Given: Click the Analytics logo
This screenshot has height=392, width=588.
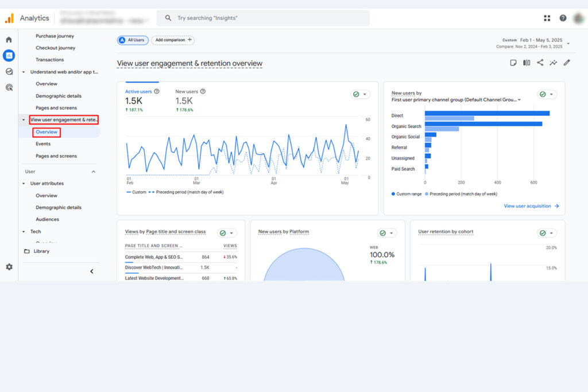Looking at the screenshot, I should point(9,18).
